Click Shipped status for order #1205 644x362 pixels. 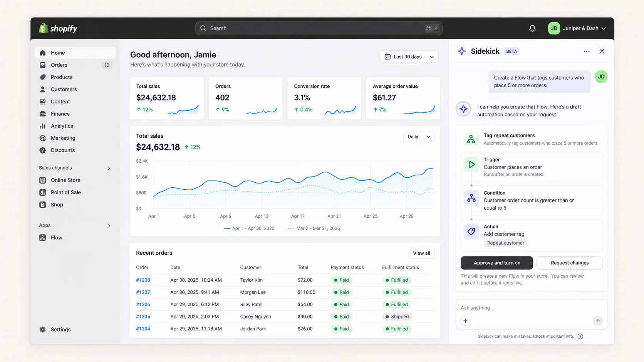[397, 317]
